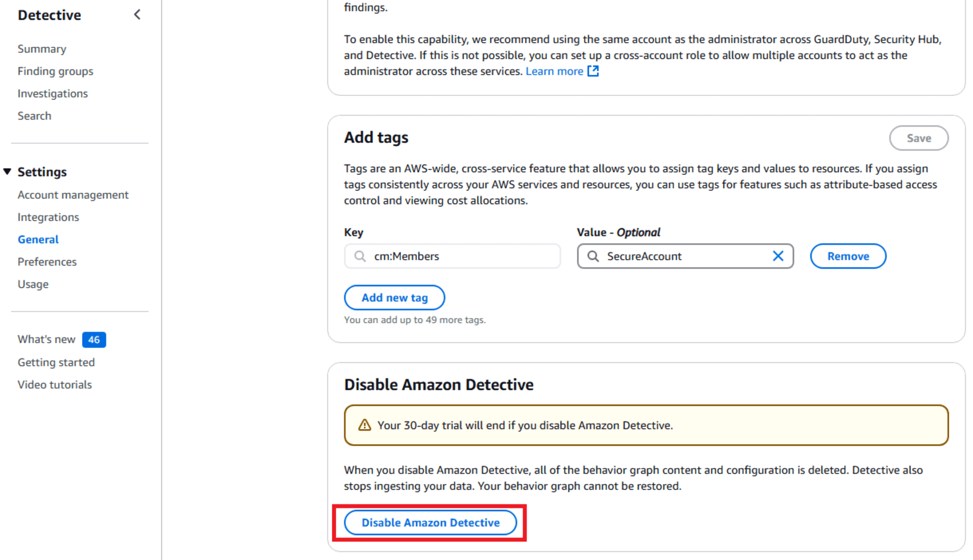
Task: Open Account management settings
Action: click(73, 194)
